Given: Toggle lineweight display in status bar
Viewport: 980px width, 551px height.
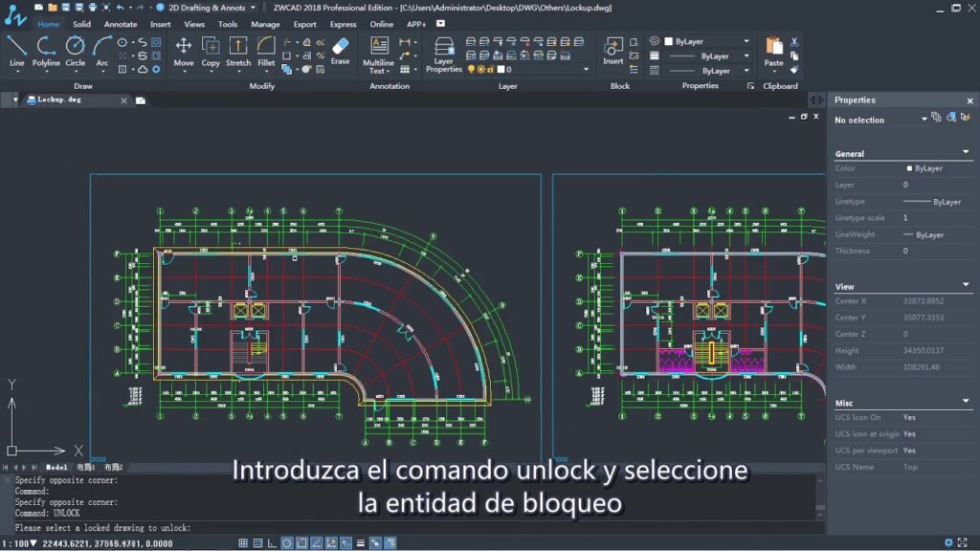Looking at the screenshot, I should point(361,543).
